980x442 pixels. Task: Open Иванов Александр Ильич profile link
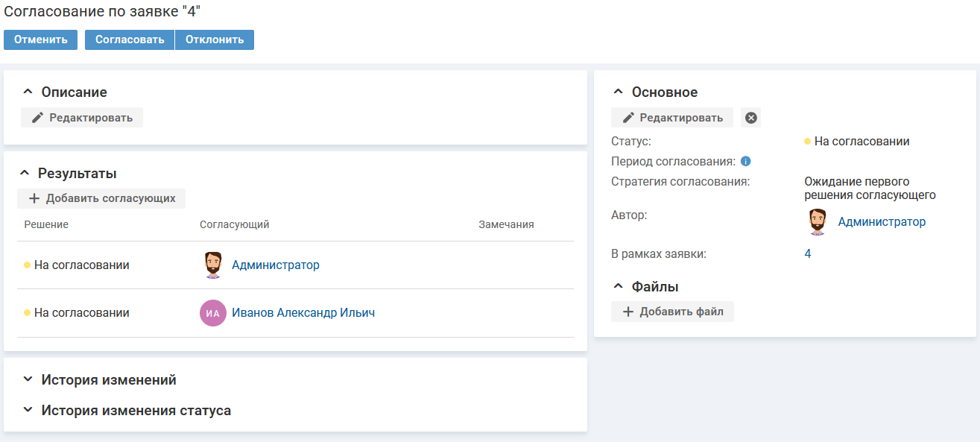tap(303, 313)
